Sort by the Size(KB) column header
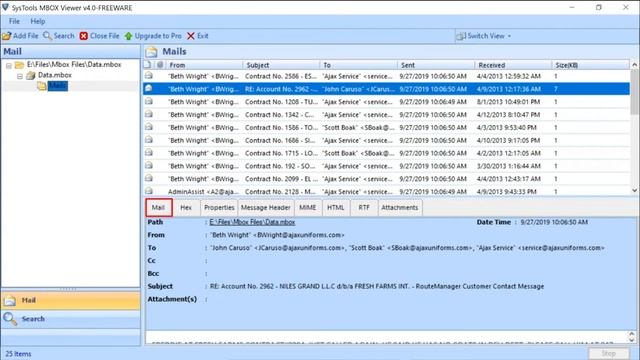 click(590, 65)
